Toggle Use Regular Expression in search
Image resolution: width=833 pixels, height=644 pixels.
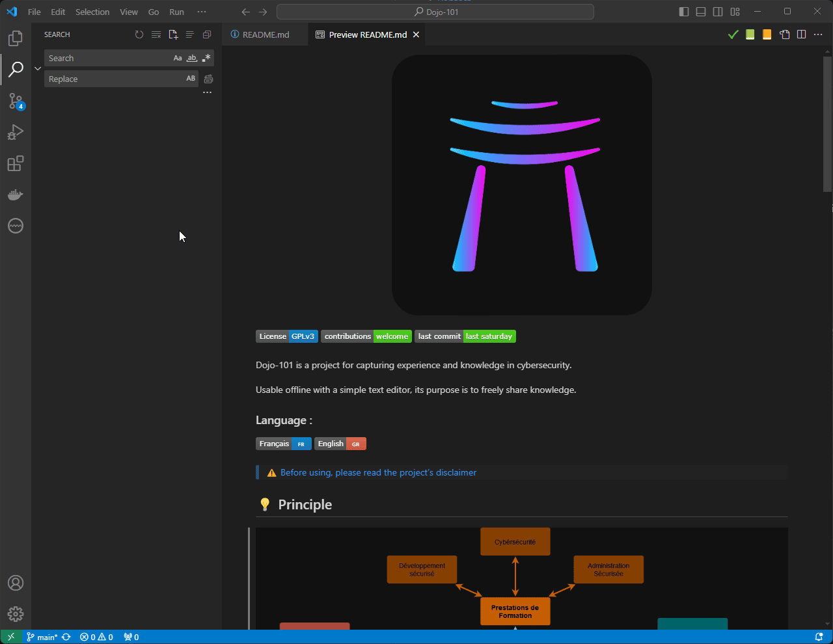[206, 58]
